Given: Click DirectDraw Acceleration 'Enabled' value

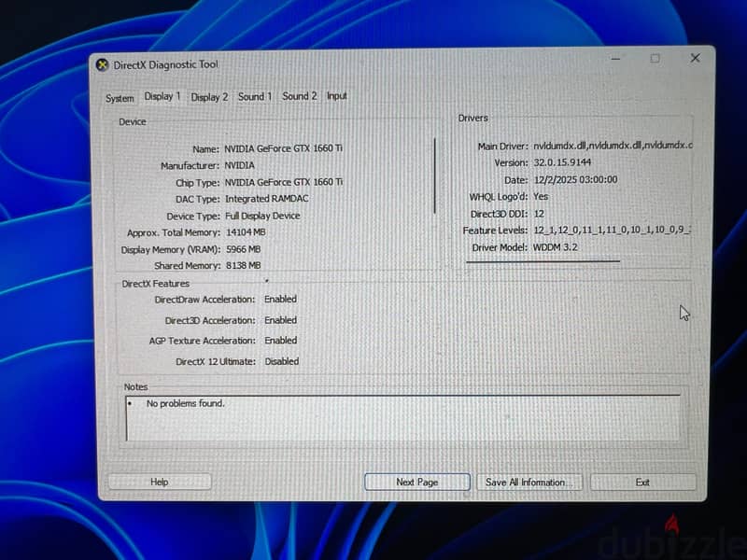Looking at the screenshot, I should 281,299.
